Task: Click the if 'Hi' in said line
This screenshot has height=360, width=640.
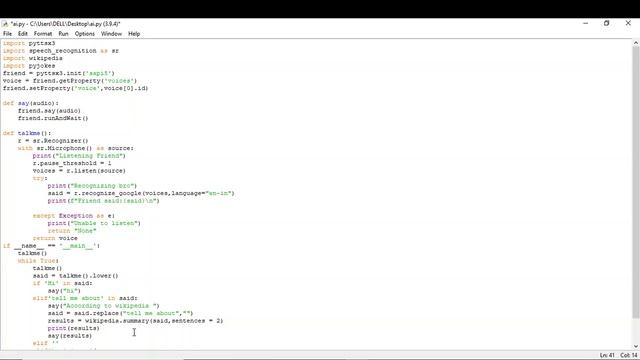Action: point(62,283)
